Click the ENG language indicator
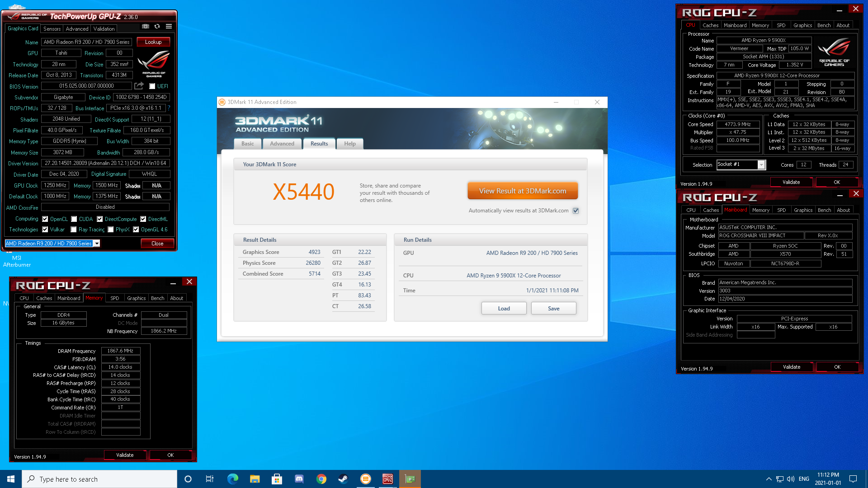The image size is (868, 488). [804, 479]
